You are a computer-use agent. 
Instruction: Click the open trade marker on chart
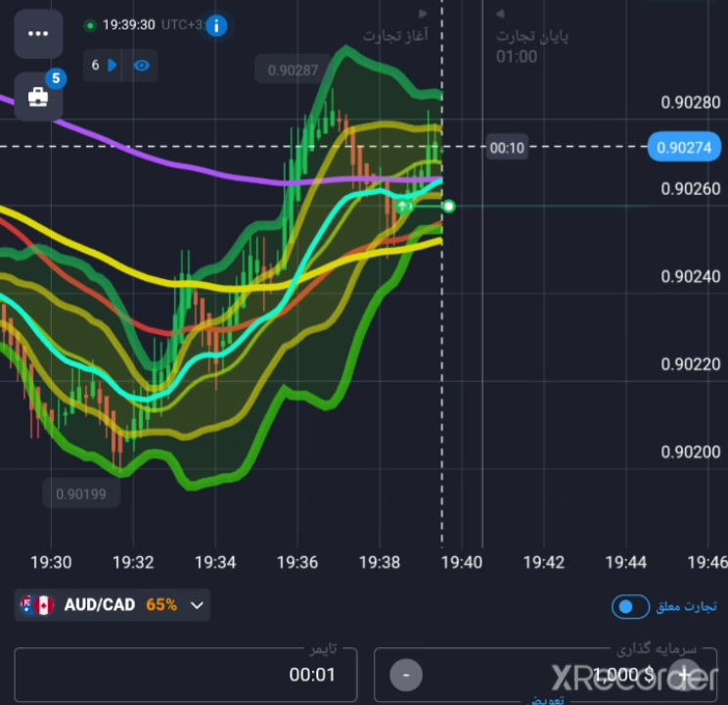coord(405,207)
